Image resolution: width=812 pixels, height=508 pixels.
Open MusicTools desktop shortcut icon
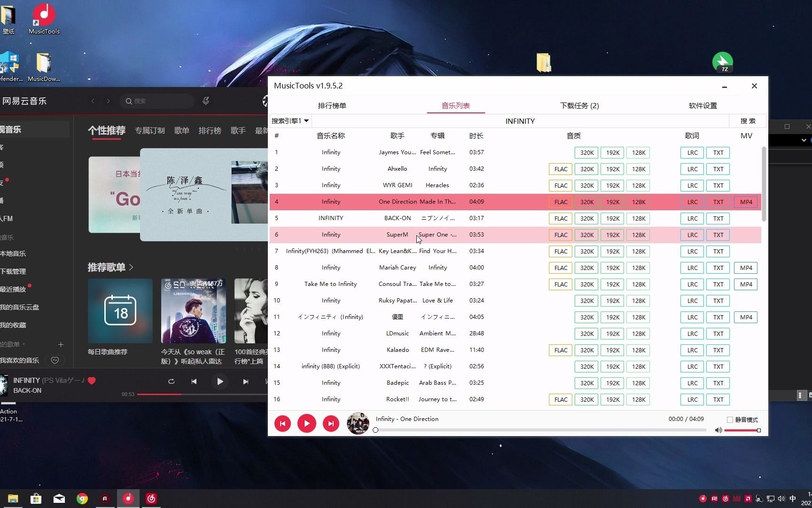click(x=44, y=19)
